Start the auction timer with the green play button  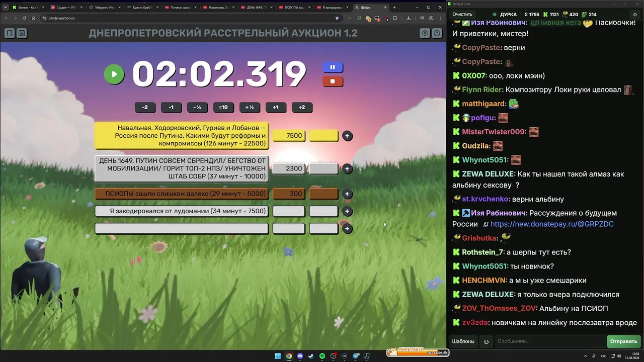coord(114,74)
